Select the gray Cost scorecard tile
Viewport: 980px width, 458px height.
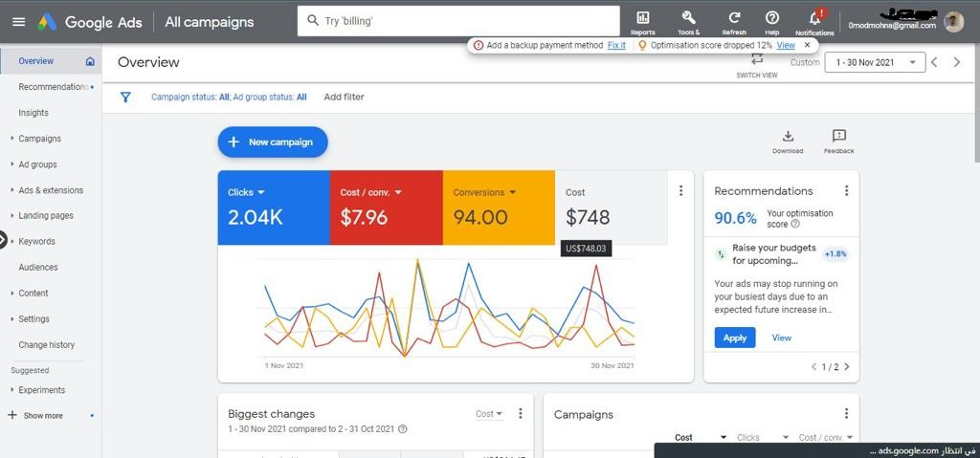(612, 207)
